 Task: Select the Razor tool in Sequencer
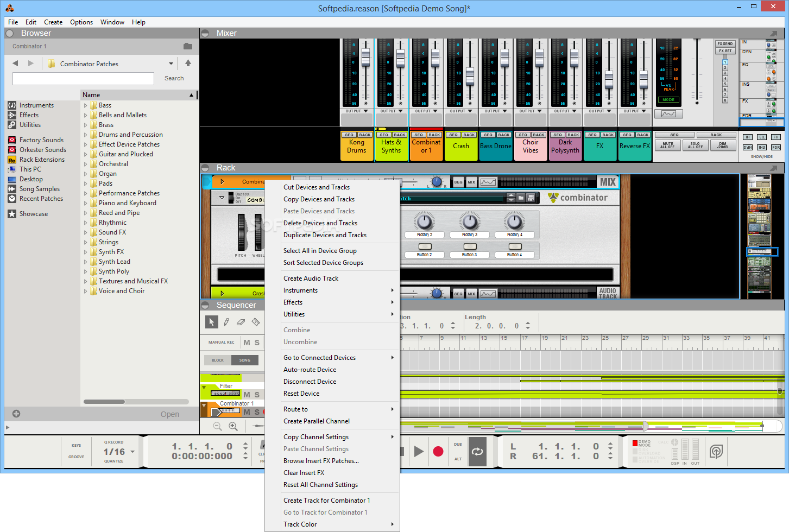[x=256, y=322]
